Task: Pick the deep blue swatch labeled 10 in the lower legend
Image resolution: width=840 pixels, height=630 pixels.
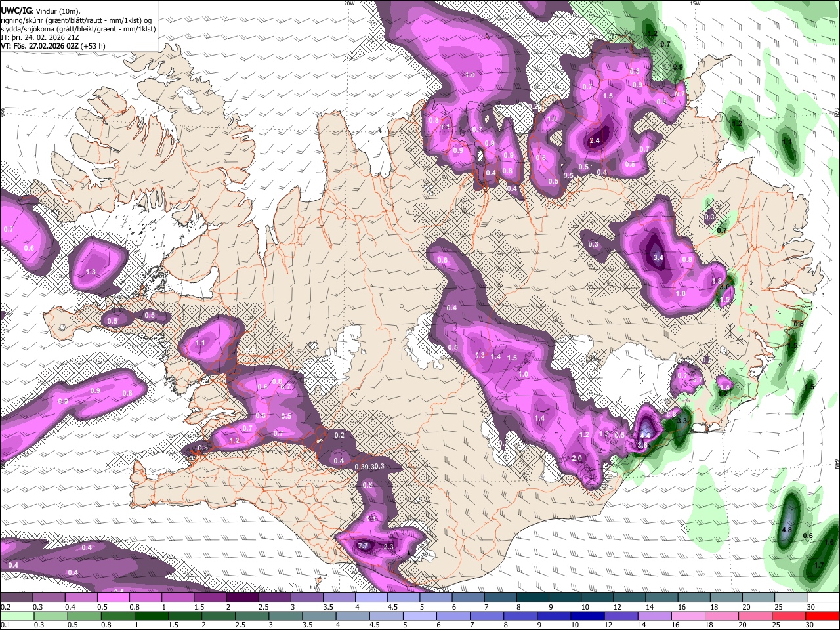Action: [x=587, y=616]
